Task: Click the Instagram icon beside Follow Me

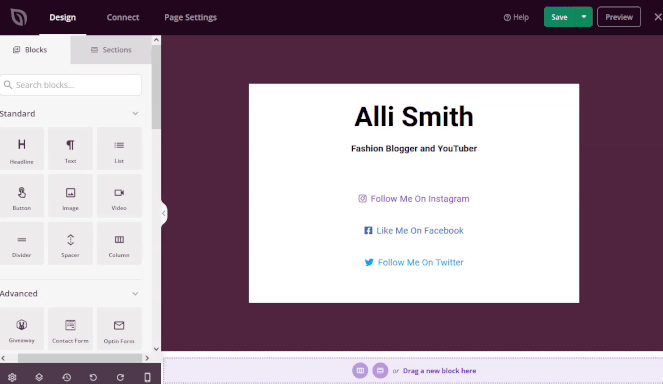Action: [362, 198]
